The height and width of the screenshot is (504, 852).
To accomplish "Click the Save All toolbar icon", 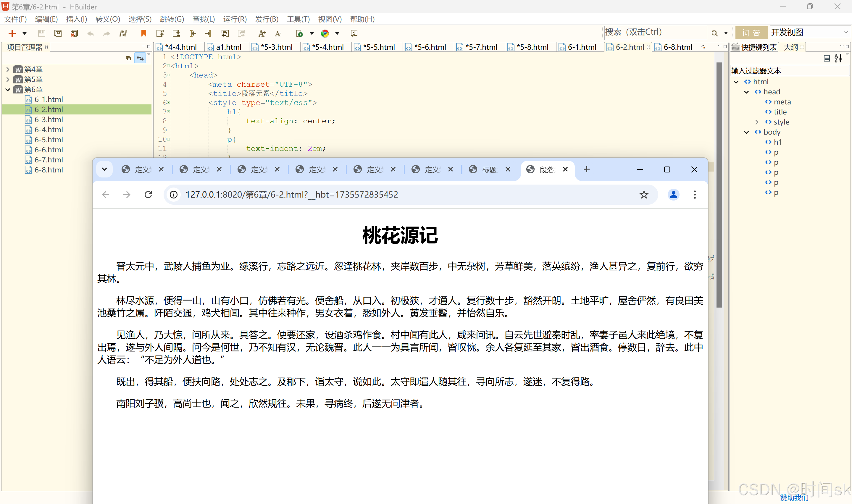I will pyautogui.click(x=58, y=33).
